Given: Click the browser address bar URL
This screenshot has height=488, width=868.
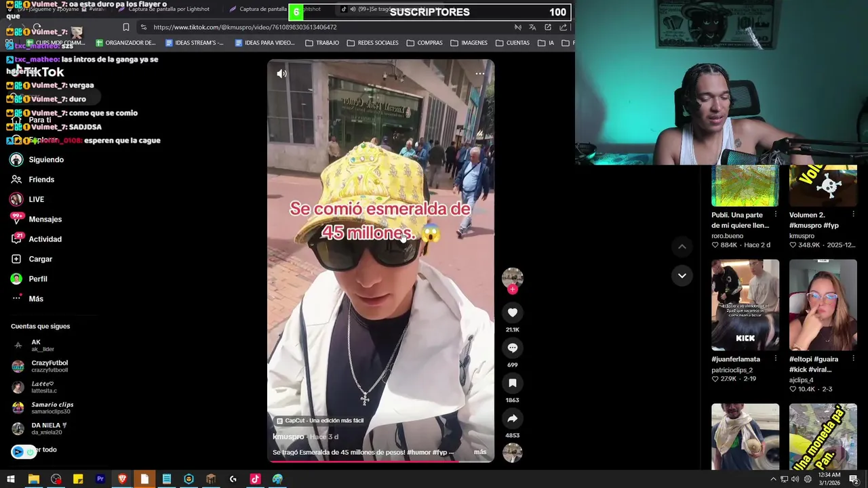Looking at the screenshot, I should (x=245, y=27).
